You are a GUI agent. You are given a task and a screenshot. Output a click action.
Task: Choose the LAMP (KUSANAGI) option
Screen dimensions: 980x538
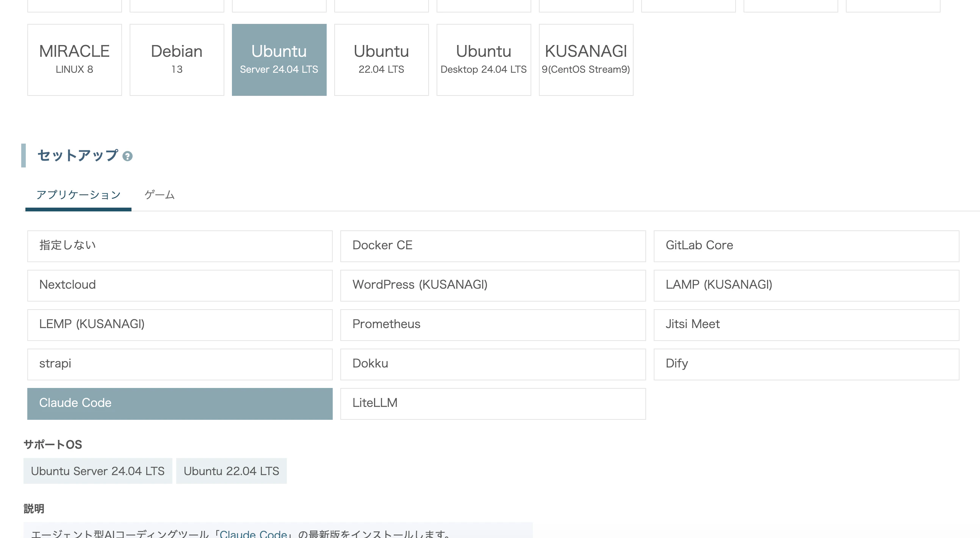coord(806,286)
